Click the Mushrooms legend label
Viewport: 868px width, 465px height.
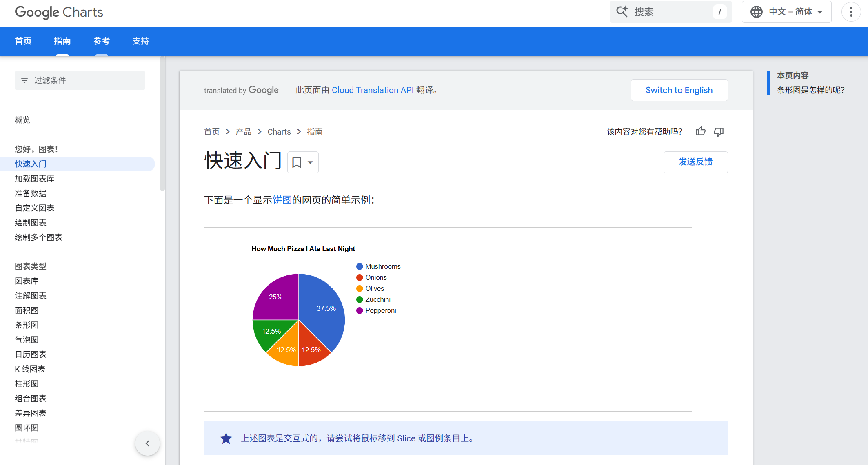tap(383, 266)
